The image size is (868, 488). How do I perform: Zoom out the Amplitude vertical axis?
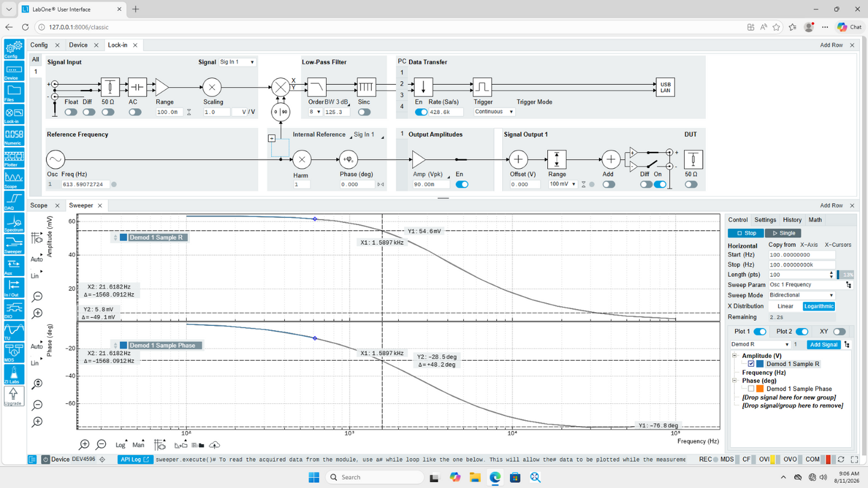coord(37,297)
